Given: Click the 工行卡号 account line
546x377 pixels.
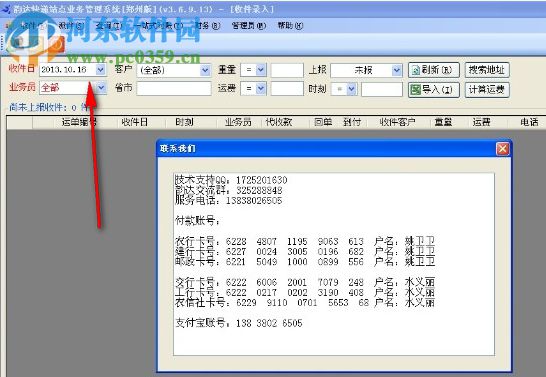Looking at the screenshot, I should pos(305,292).
